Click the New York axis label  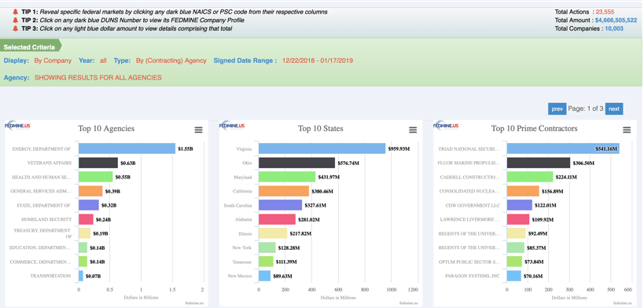pyautogui.click(x=243, y=247)
